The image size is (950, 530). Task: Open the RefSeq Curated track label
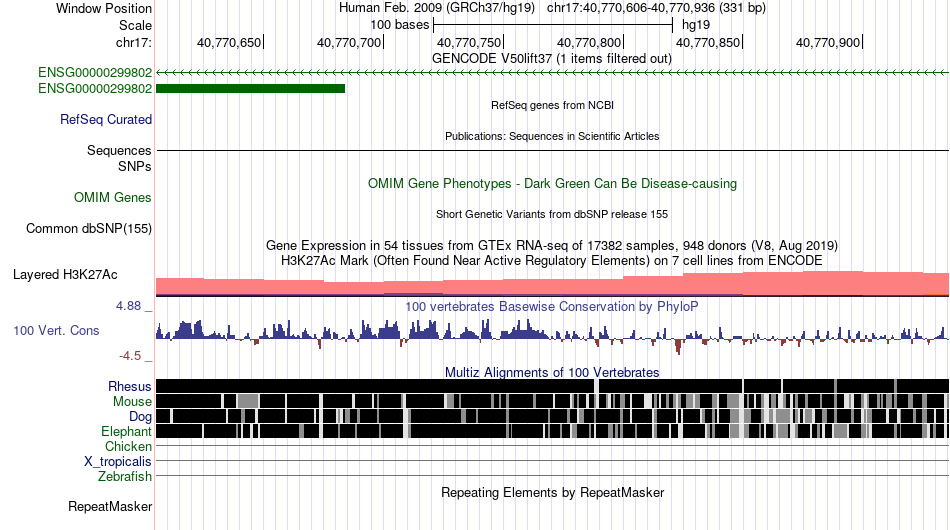click(x=106, y=119)
